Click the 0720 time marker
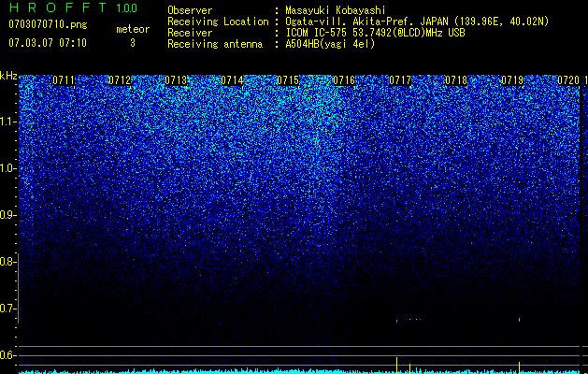Screen dimensions: 588x374 pyautogui.click(x=568, y=80)
